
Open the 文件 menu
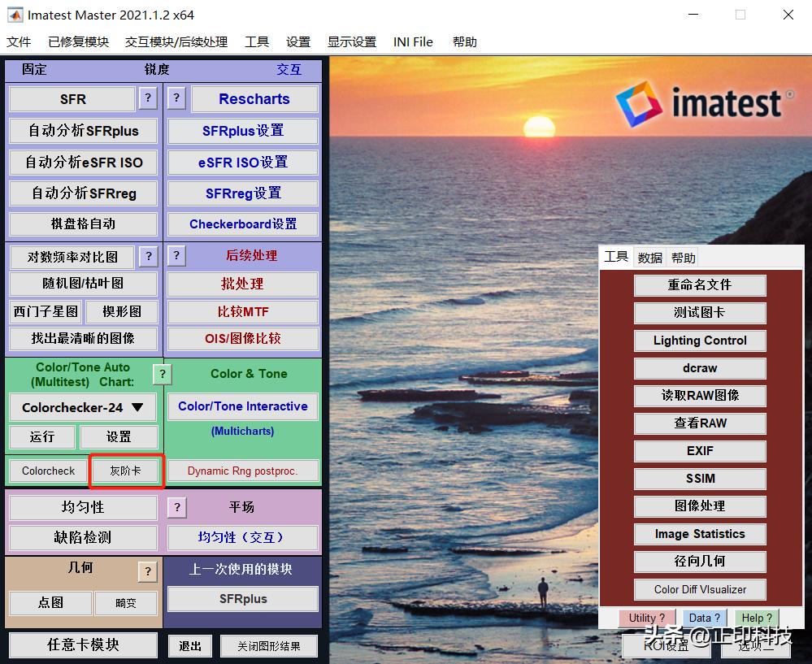19,41
